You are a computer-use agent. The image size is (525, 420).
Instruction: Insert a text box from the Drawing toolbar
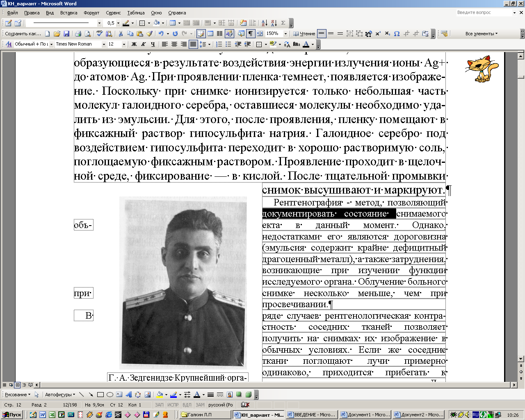click(119, 395)
